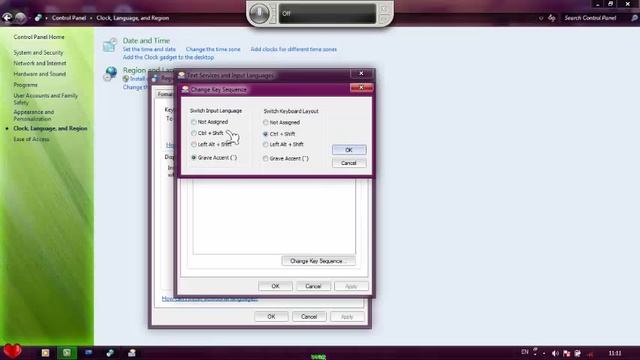Open the Formats tab in Region dialog
This screenshot has width=640, height=360.
pyautogui.click(x=164, y=94)
